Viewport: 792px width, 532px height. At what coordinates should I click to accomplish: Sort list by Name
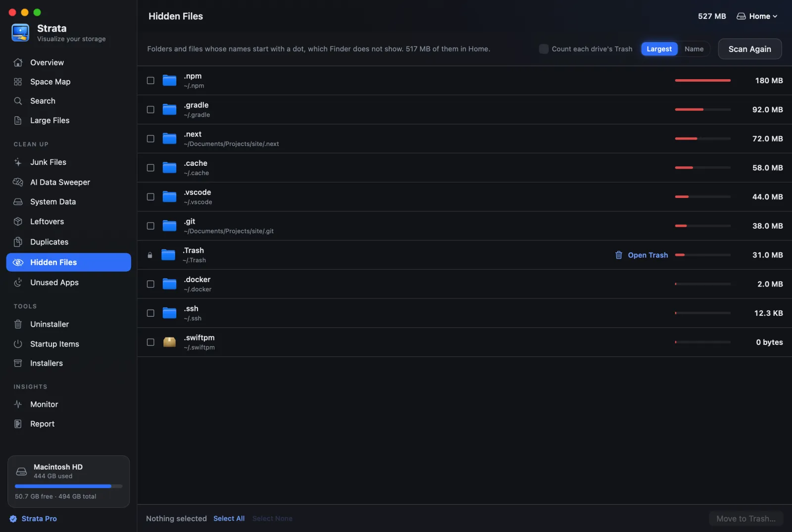(694, 49)
